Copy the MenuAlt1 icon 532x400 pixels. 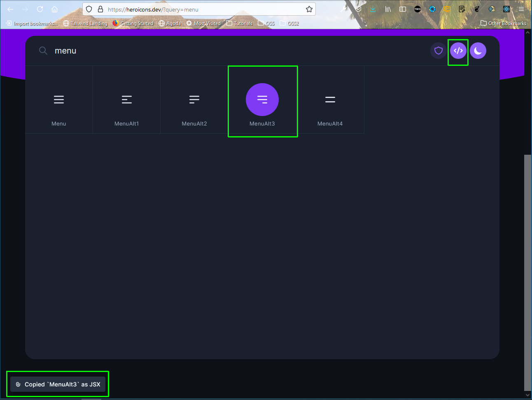(126, 100)
